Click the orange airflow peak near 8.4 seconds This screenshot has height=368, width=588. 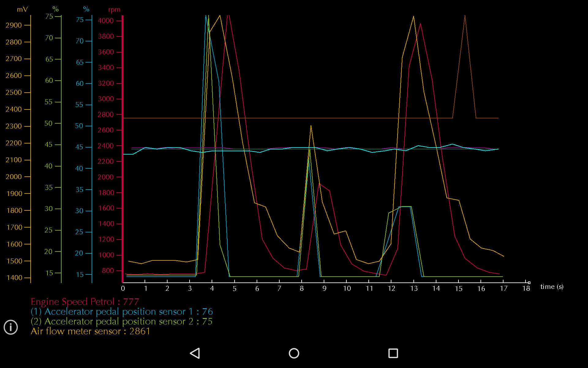(x=311, y=126)
